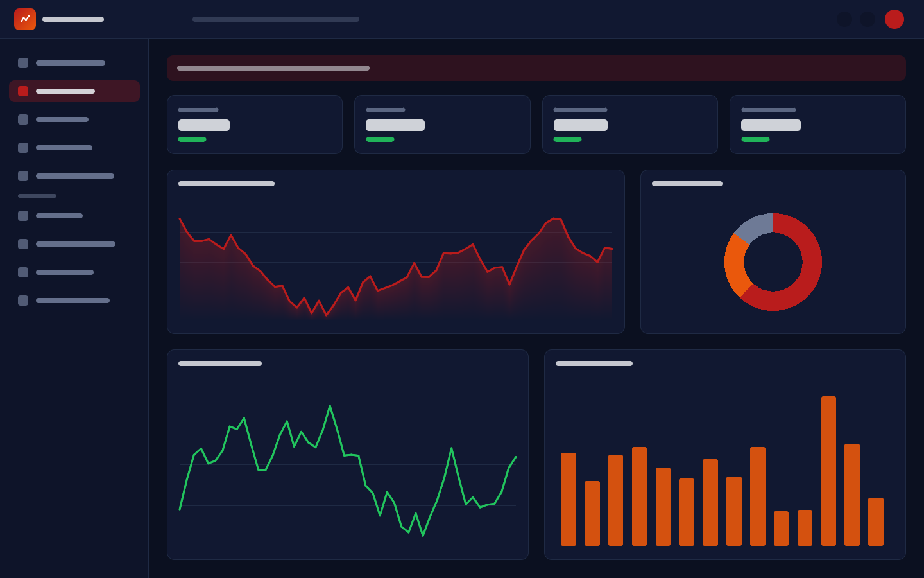The height and width of the screenshot is (578, 924).
Task: Click the tallest orange bar in the bar chart
Action: pyautogui.click(x=828, y=471)
